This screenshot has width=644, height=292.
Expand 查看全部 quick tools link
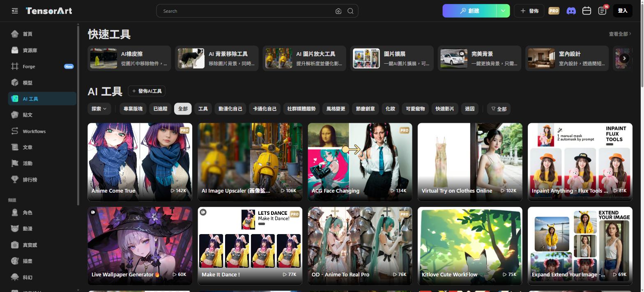pos(620,34)
